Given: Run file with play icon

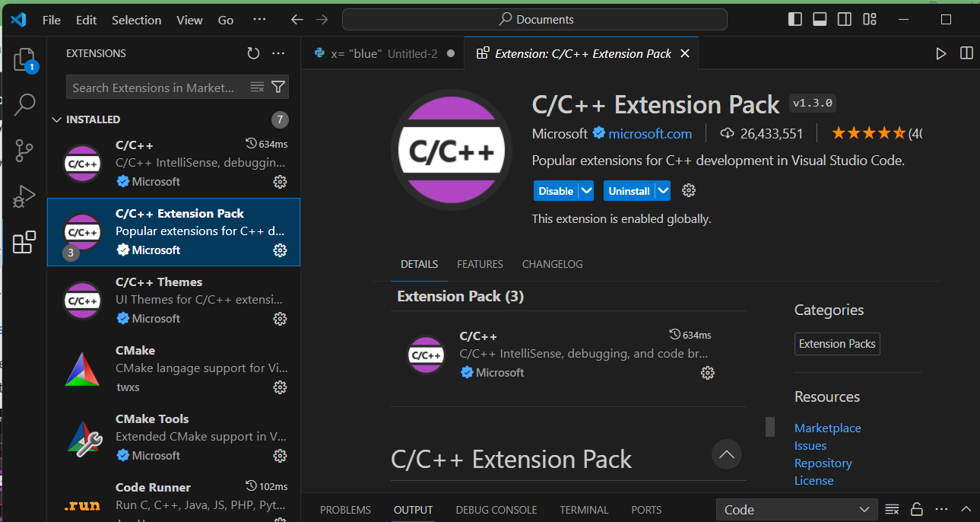Looking at the screenshot, I should tap(940, 53).
